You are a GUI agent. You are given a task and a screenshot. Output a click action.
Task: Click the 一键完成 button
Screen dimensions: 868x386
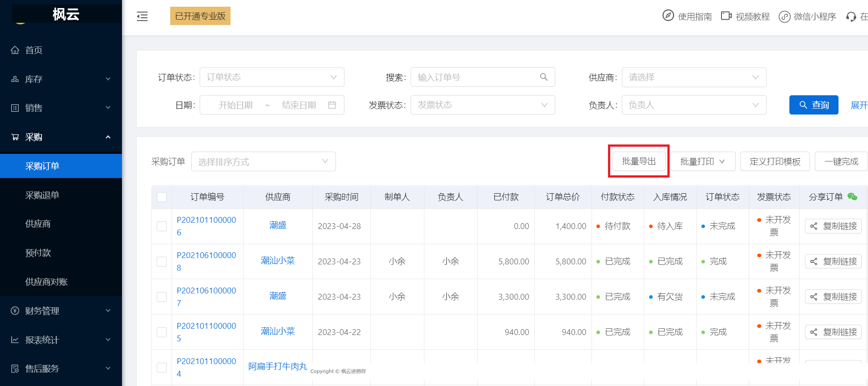coord(841,161)
